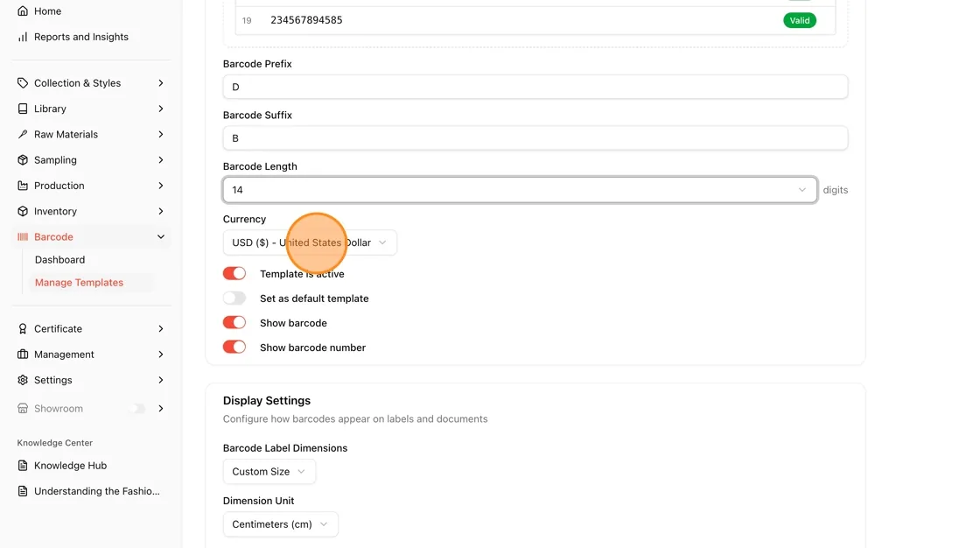The image size is (980, 548).
Task: Open the Currency dropdown
Action: pyautogui.click(x=310, y=242)
